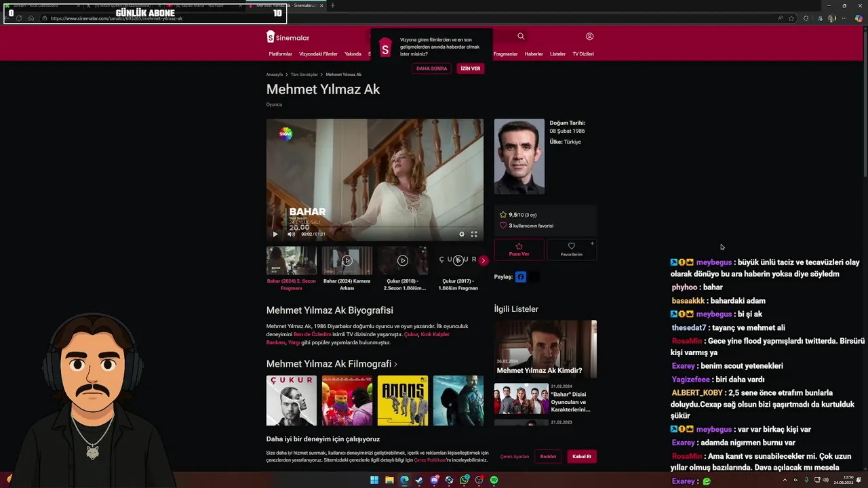Screen dimensions: 868x488
Task: Open File Explorer from taskbar
Action: click(389, 480)
